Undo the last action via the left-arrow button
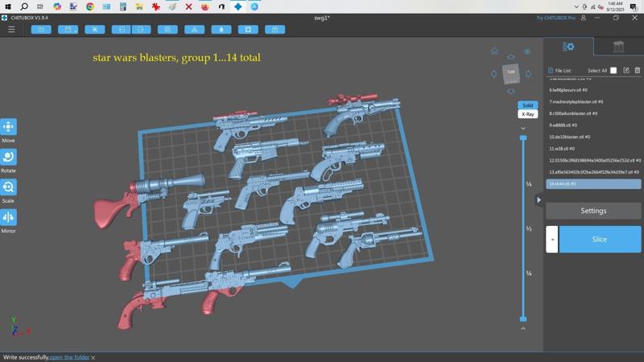 tap(122, 30)
